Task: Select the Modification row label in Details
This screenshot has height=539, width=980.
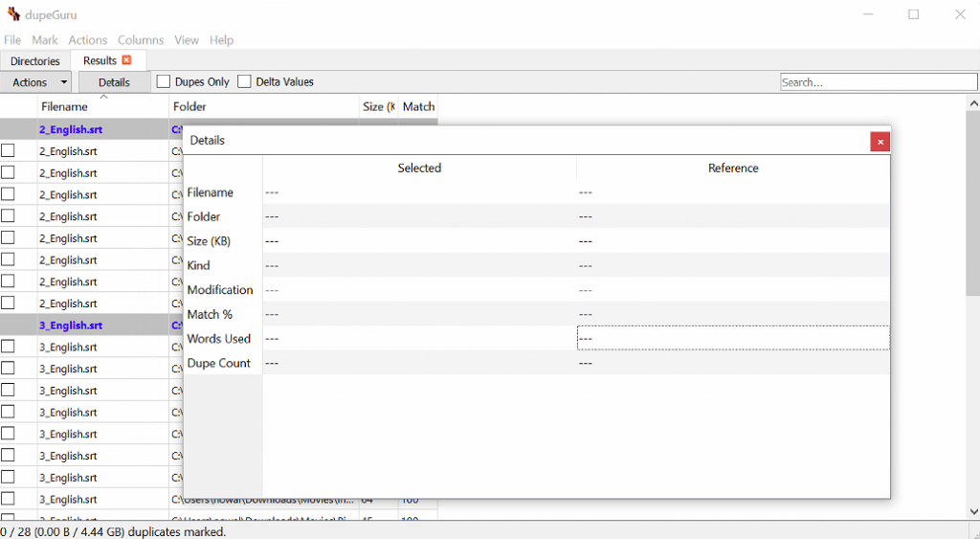Action: 222,289
